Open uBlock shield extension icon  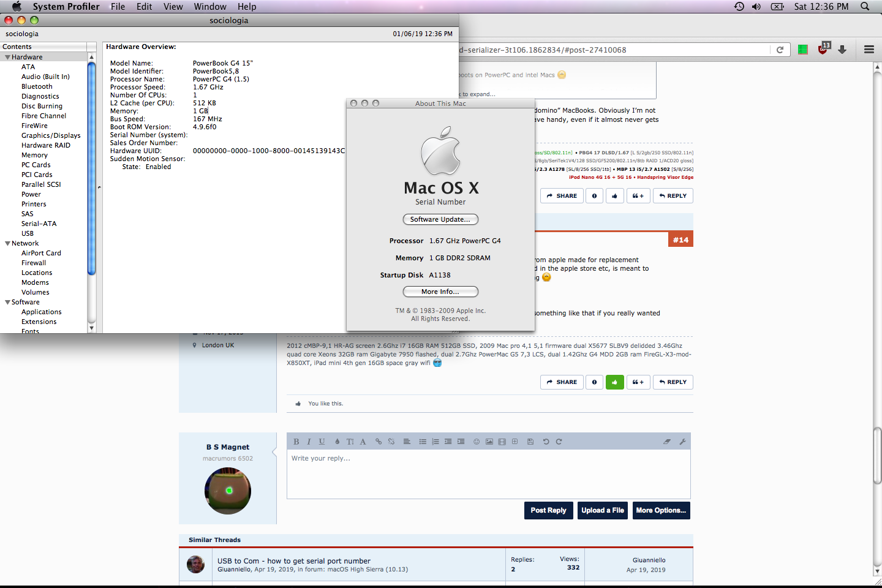[x=823, y=49]
